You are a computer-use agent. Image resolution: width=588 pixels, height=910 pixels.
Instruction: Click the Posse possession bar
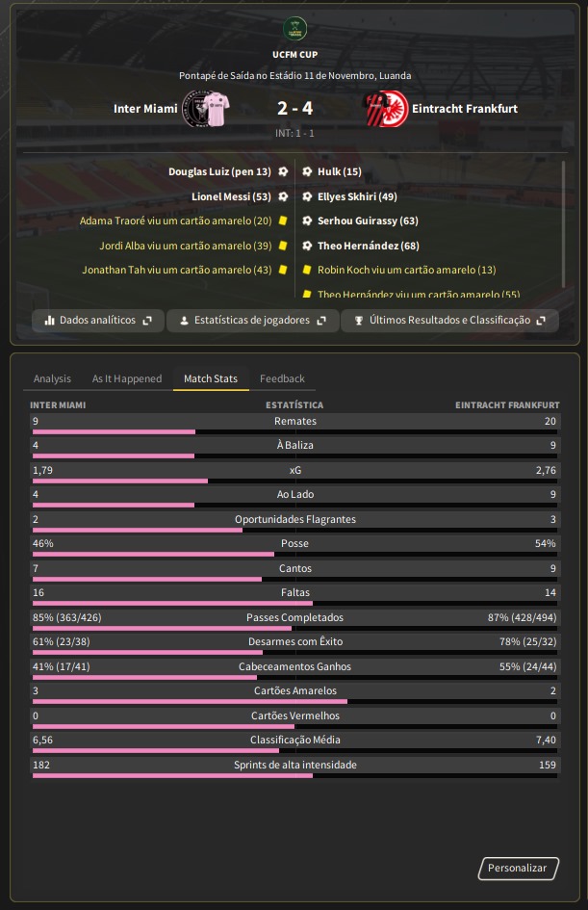click(x=294, y=555)
